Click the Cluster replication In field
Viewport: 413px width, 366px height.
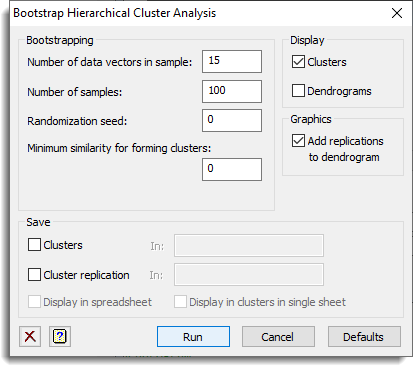click(249, 275)
